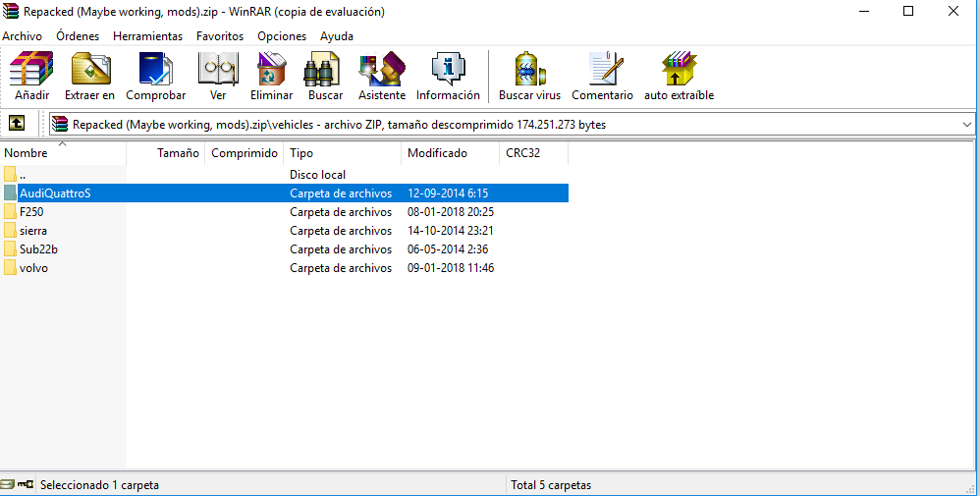Image resolution: width=980 pixels, height=496 pixels.
Task: Click 'Carpeta de archivos' in F250 row
Action: [x=341, y=212]
